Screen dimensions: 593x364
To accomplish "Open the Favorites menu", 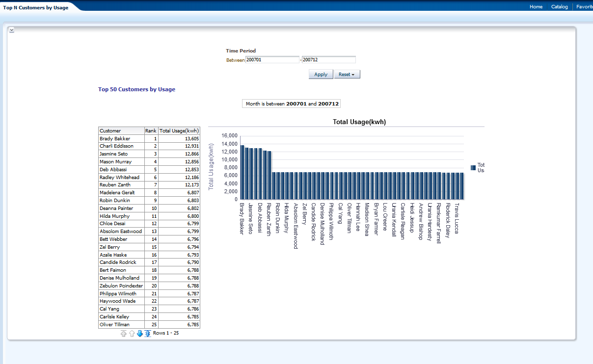I will click(585, 7).
